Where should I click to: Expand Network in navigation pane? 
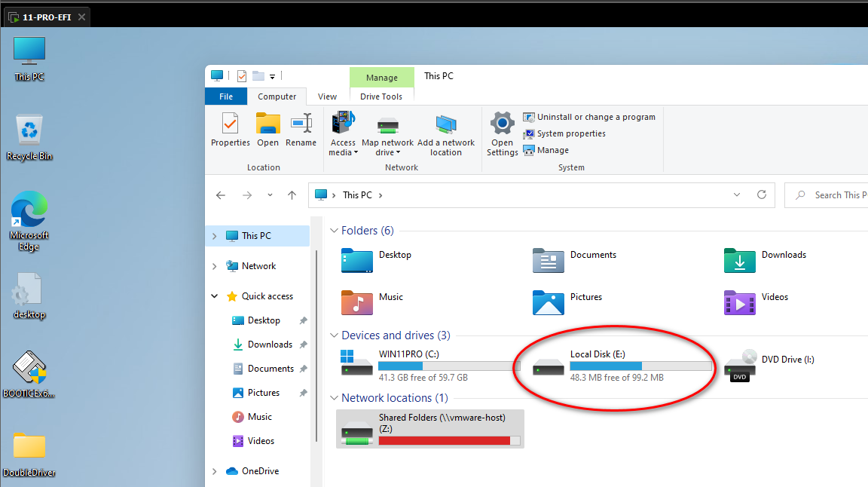[x=215, y=266]
